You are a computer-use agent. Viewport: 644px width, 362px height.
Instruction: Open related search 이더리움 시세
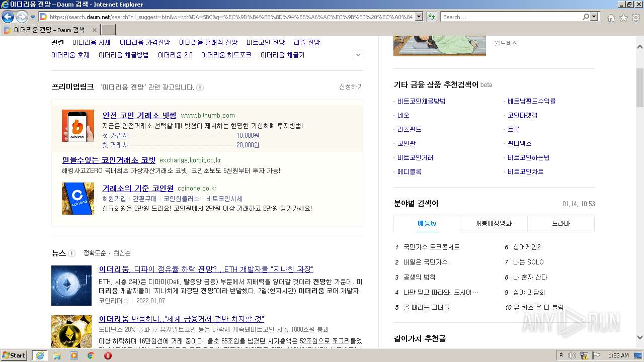(91, 42)
